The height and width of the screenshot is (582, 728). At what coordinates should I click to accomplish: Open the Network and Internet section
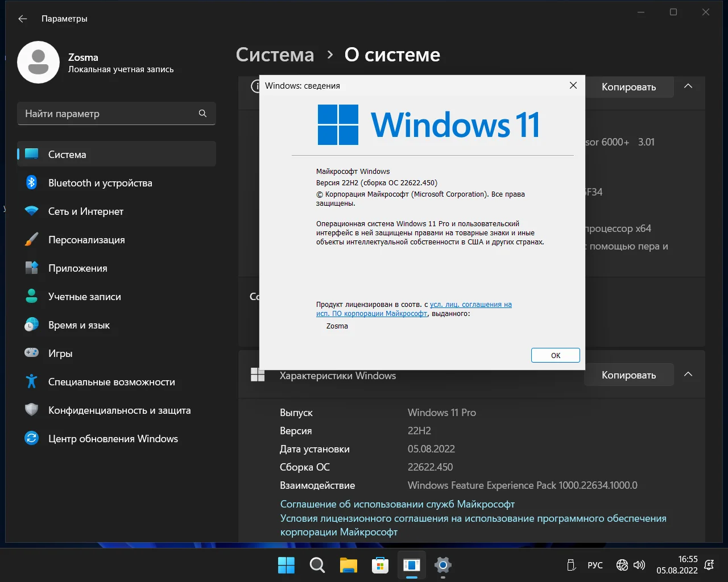pos(85,211)
